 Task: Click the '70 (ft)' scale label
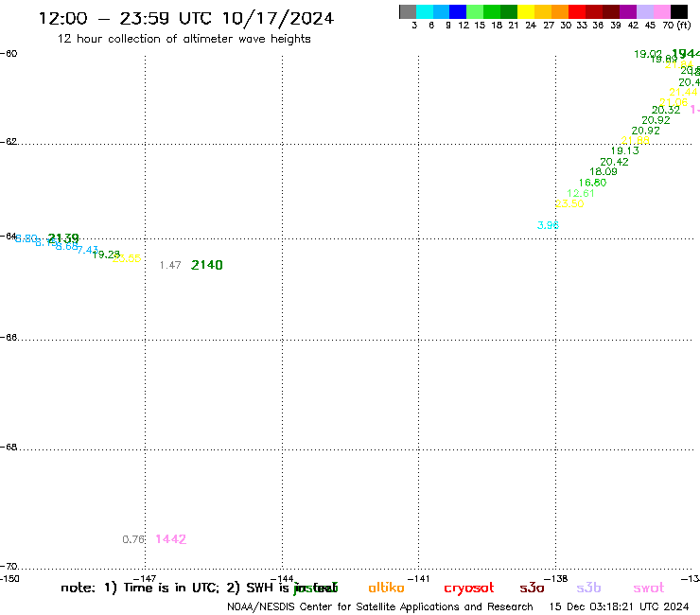click(676, 26)
